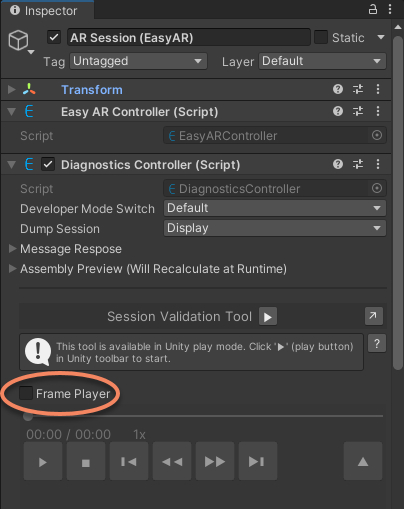Enable the Frame Player checkbox
This screenshot has height=509, width=404.
coord(26,393)
